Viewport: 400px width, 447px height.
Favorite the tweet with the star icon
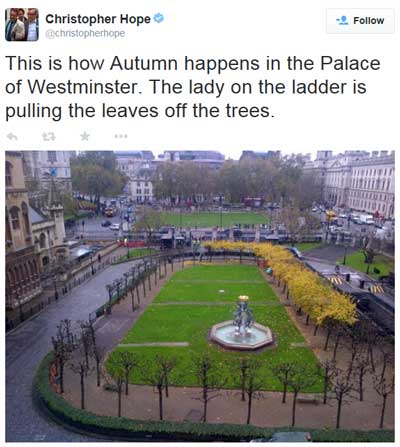pos(85,136)
